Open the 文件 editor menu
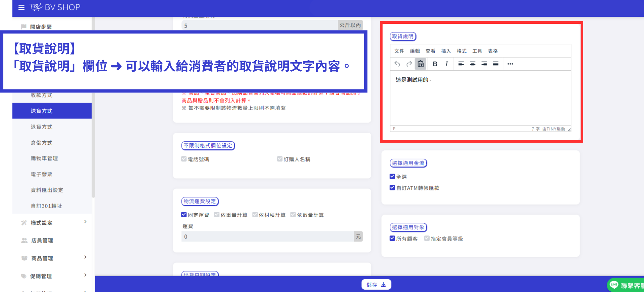Viewport: 644px width, 292px height. pyautogui.click(x=399, y=51)
